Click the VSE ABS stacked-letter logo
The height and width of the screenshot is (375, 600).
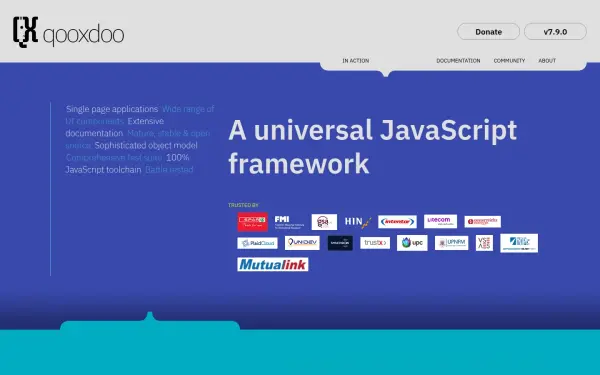[x=484, y=243]
